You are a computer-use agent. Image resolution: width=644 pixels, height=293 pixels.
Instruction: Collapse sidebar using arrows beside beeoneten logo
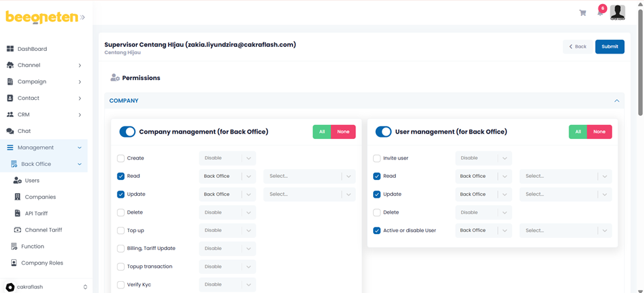pos(83,18)
